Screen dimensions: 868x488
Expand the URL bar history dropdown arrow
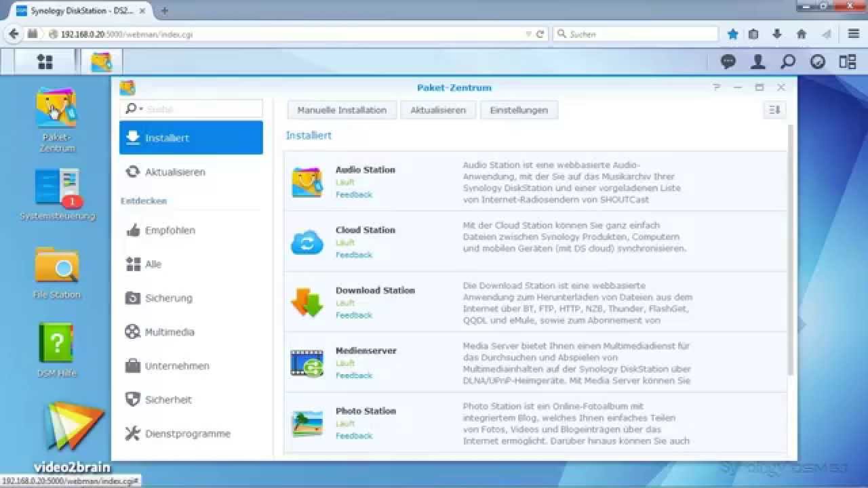[x=529, y=34]
